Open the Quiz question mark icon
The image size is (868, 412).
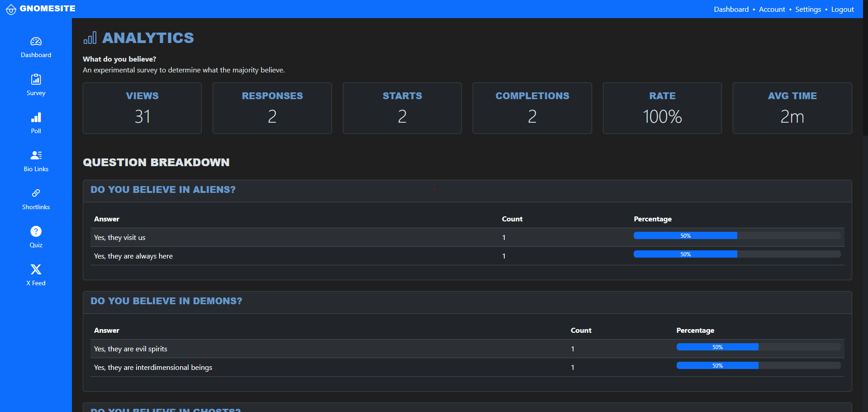(36, 231)
